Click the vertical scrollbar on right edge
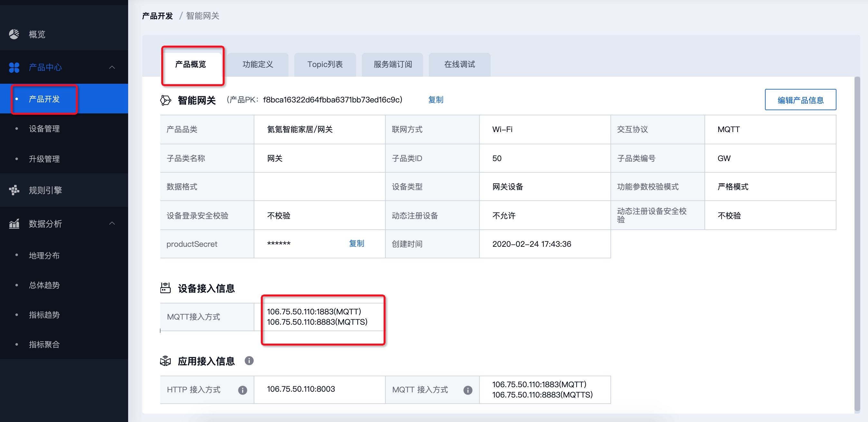The image size is (868, 422). tap(857, 243)
